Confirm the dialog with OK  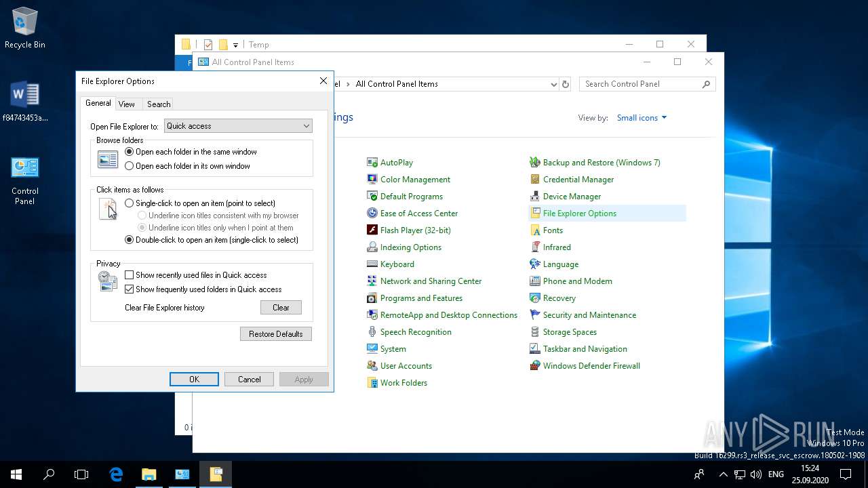pos(194,380)
